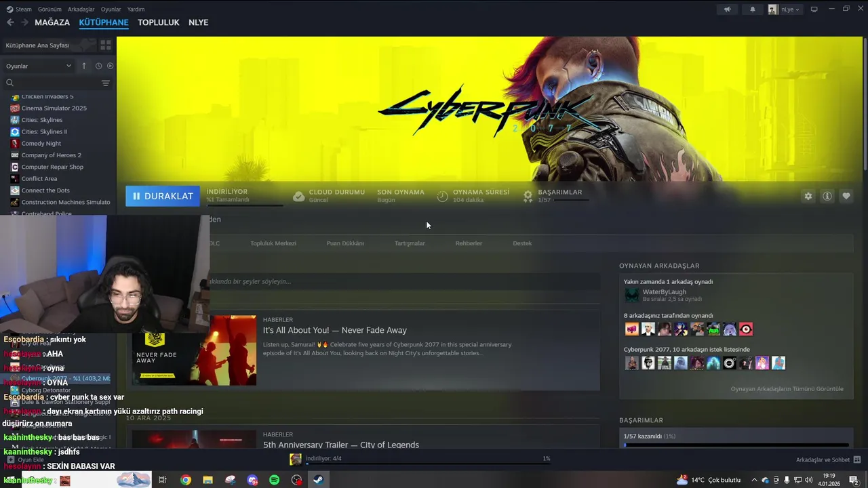Go to the MAĞAZA tab
This screenshot has width=868, height=488.
pyautogui.click(x=52, y=22)
